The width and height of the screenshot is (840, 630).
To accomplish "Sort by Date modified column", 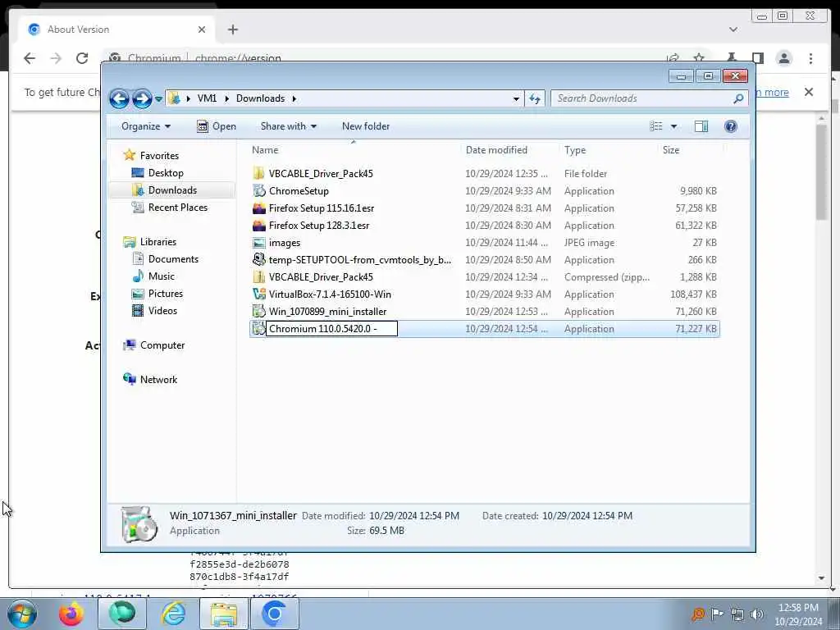I will click(496, 150).
